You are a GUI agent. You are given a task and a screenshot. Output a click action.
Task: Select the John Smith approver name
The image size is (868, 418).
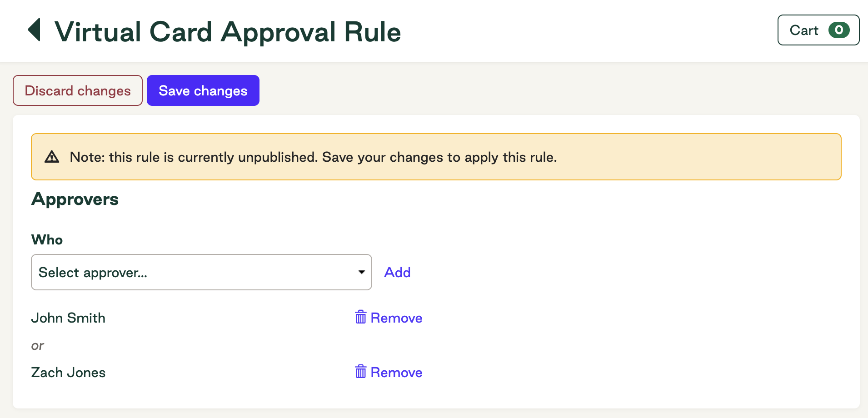click(x=68, y=318)
